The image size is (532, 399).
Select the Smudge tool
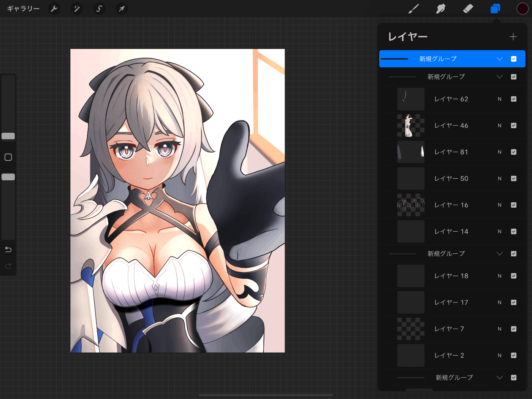pos(441,8)
